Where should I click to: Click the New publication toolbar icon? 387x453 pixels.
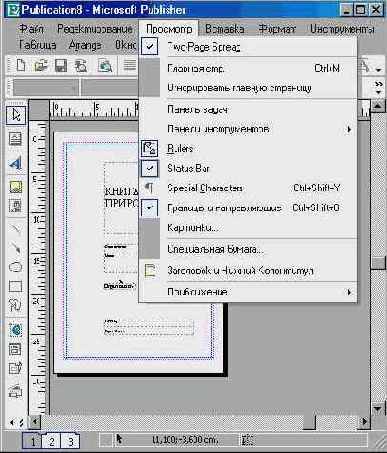coord(21,65)
